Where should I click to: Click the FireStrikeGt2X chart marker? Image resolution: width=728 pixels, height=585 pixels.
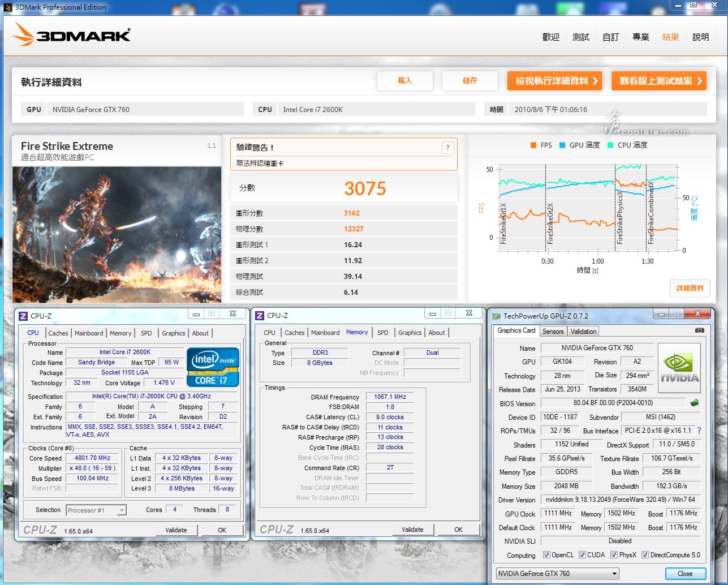pyautogui.click(x=550, y=224)
